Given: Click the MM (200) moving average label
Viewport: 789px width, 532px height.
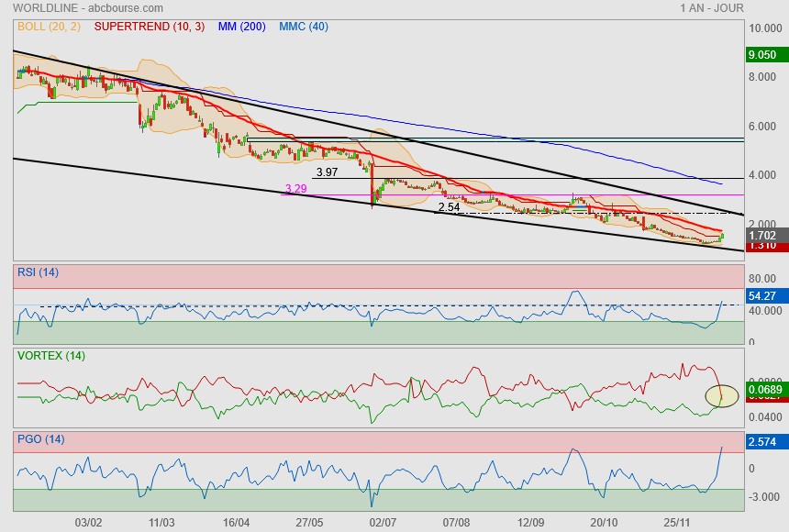Looking at the screenshot, I should pyautogui.click(x=241, y=27).
